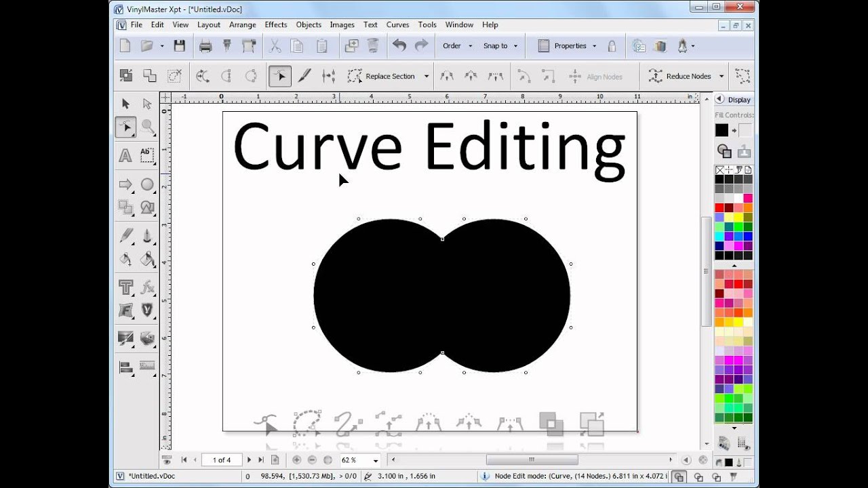Click the Reduce Nodes button
Image resolution: width=868 pixels, height=488 pixels.
click(x=680, y=76)
